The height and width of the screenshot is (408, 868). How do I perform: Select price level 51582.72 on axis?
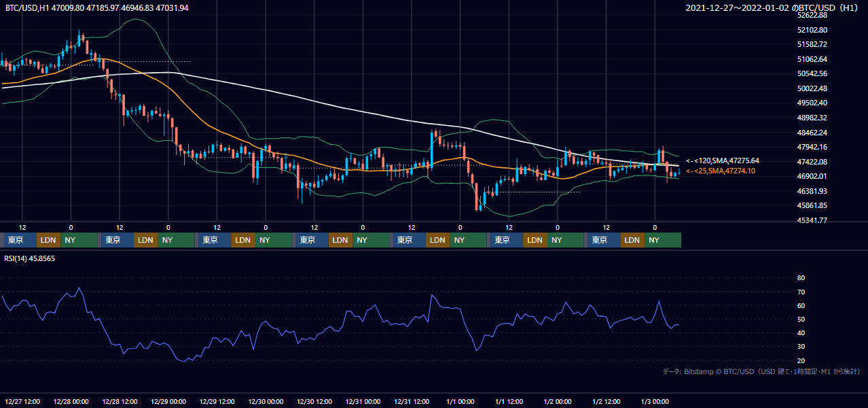pyautogui.click(x=812, y=44)
